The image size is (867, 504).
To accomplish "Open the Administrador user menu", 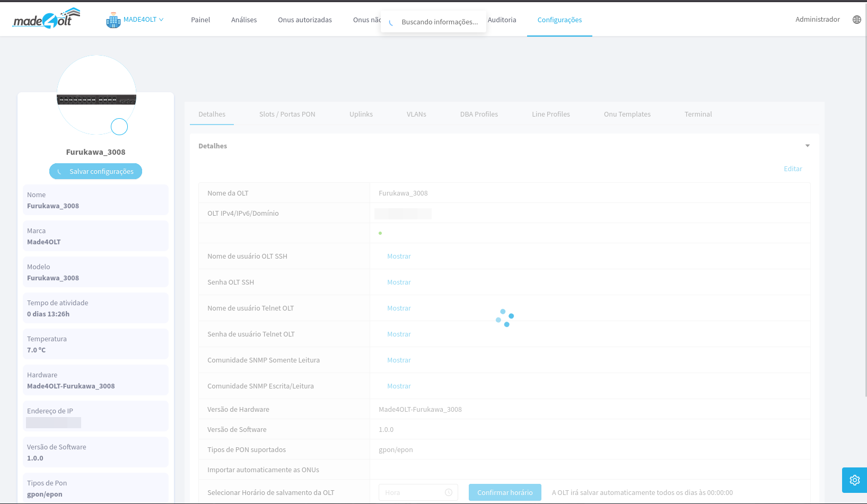I will [817, 20].
